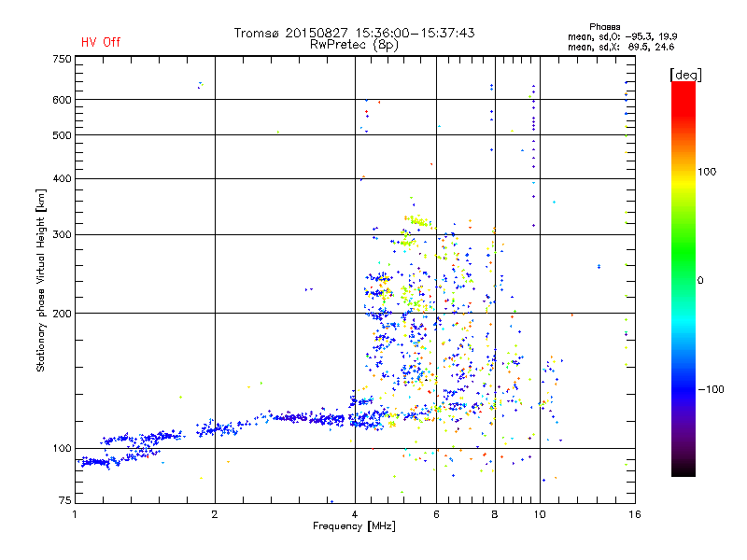Click the colorbar tick label '-100'
The width and height of the screenshot is (747, 560).
coord(711,389)
